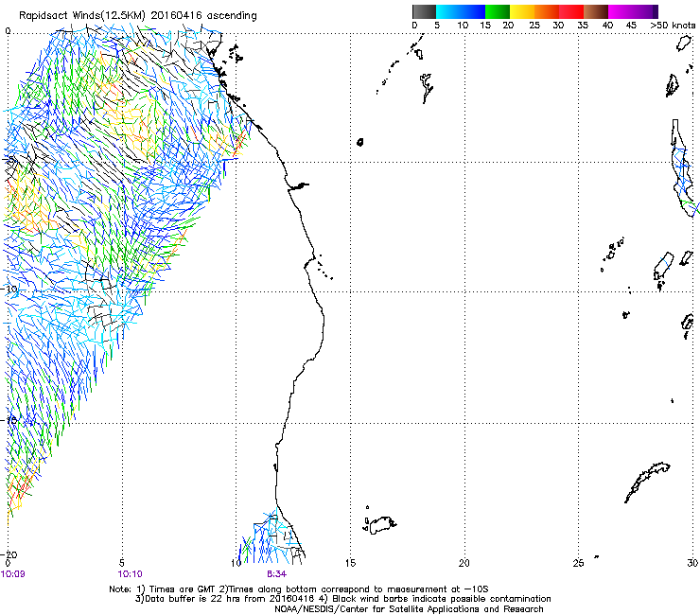Click the latitude axis label '-20'
700x615 pixels.
(9, 555)
